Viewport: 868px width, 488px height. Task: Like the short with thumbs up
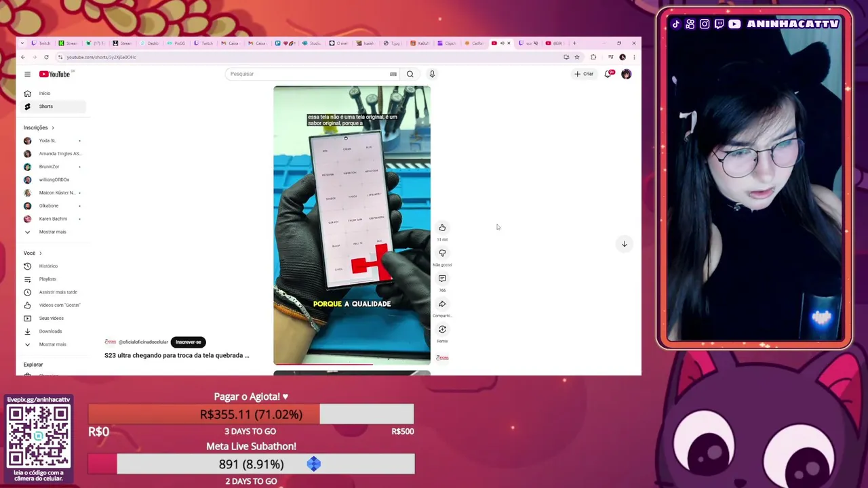point(442,228)
